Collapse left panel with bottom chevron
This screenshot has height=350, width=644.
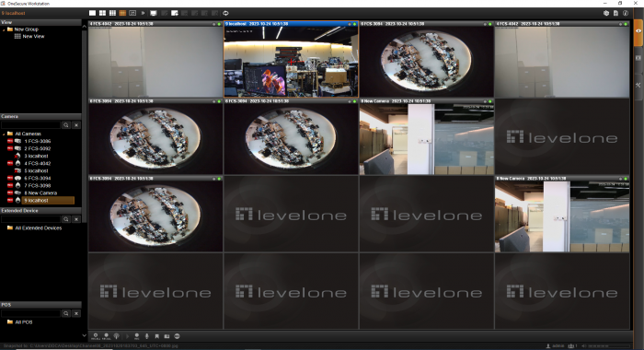pyautogui.click(x=85, y=335)
